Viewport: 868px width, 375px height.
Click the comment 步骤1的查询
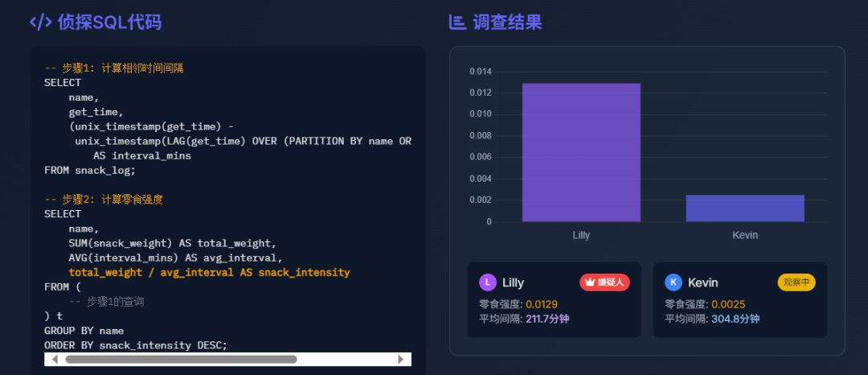(107, 301)
